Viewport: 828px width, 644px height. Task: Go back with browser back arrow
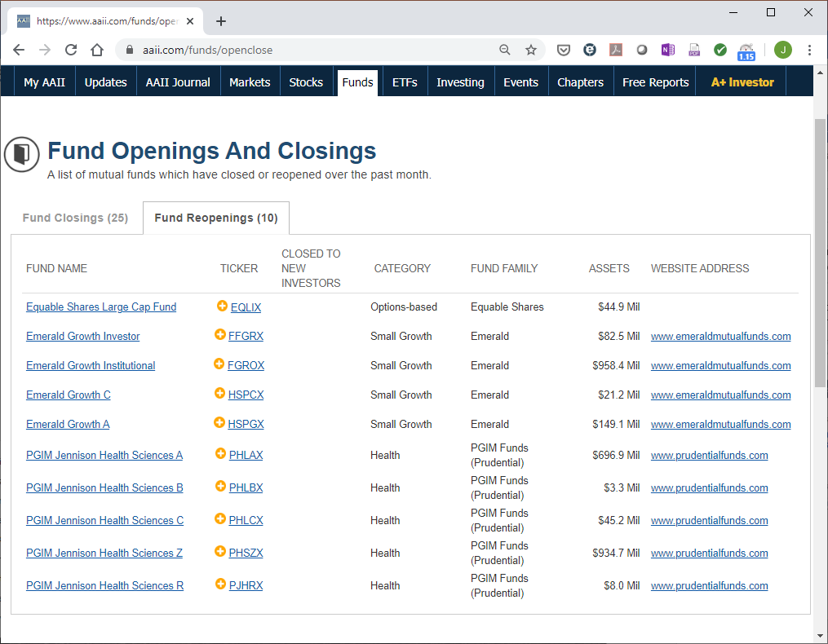[19, 50]
